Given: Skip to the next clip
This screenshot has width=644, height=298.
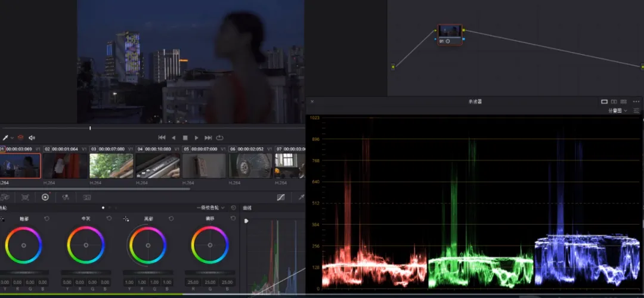Looking at the screenshot, I should [208, 138].
